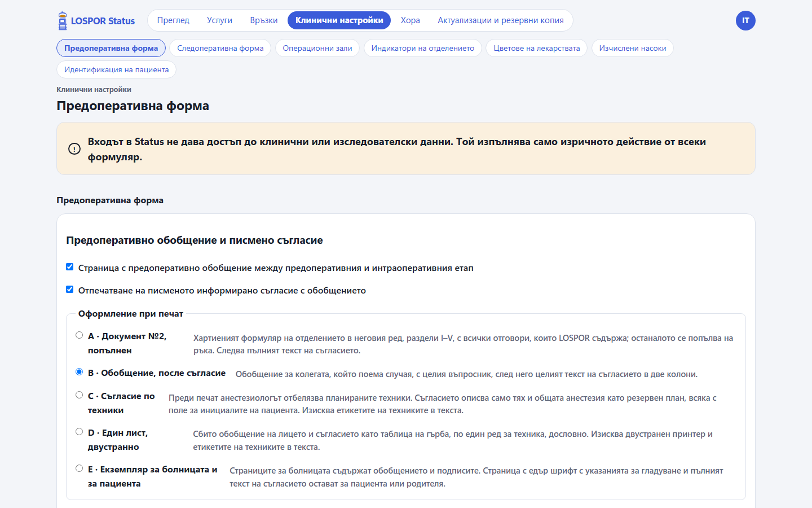Uncheck Страница с предоперативно обобщение checkbox
The image size is (812, 508).
(70, 267)
